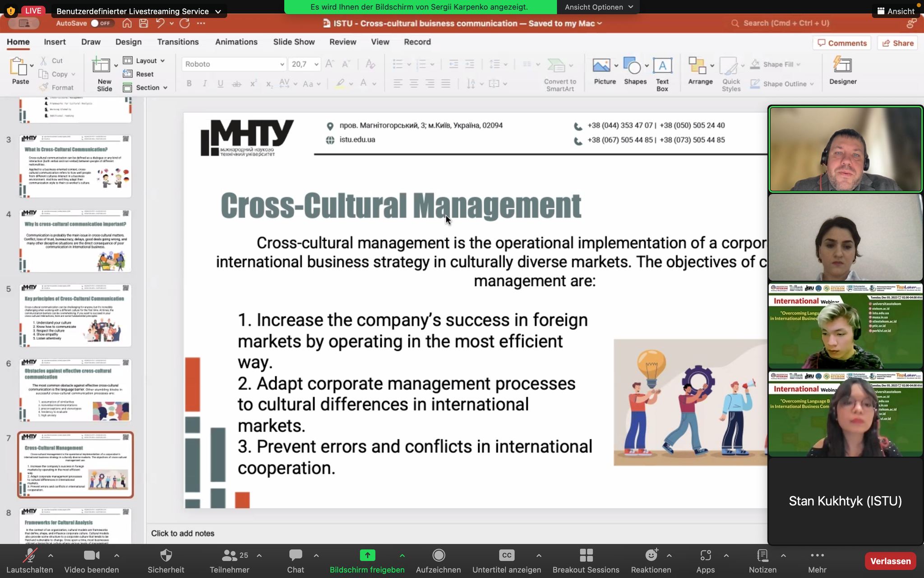Click the Share button
Image resolution: width=924 pixels, height=578 pixels.
(x=898, y=43)
